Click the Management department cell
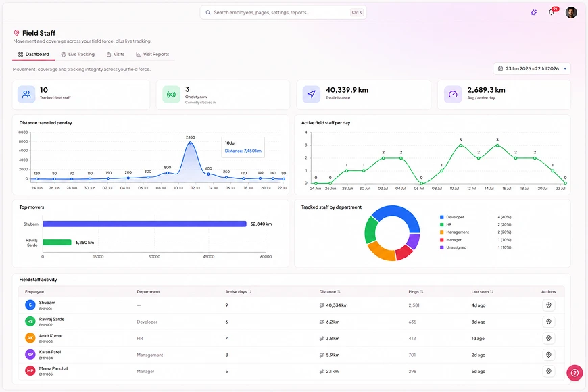Viewport: 588px width, 392px height. click(x=149, y=355)
